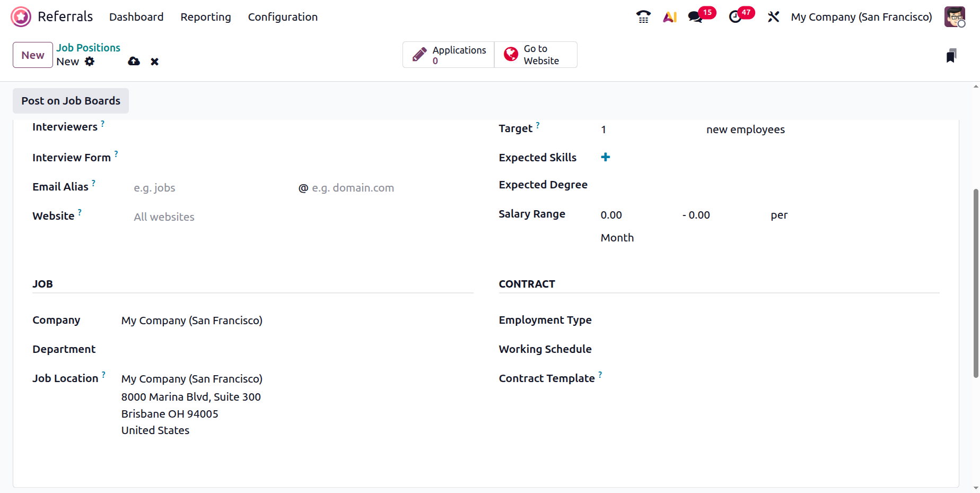Viewport: 980px width, 493px height.
Task: Open the Job Positions breadcrumb link
Action: click(x=88, y=48)
